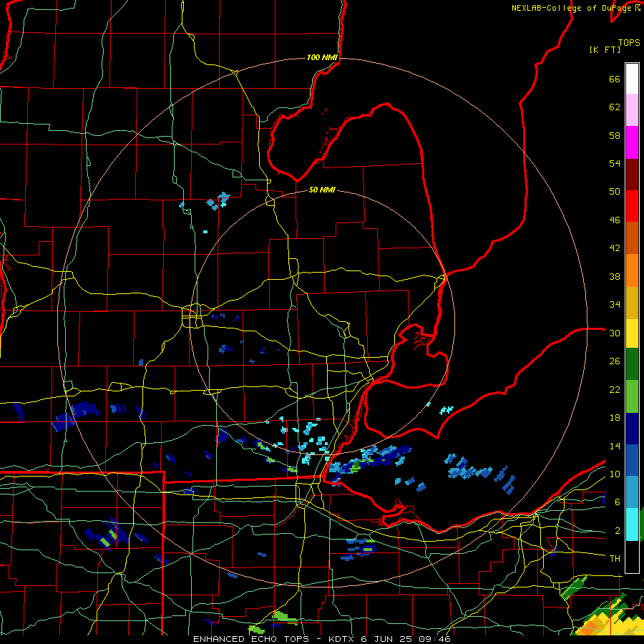
Task: Click the white 66 kft color swatch
Action: tap(632, 79)
